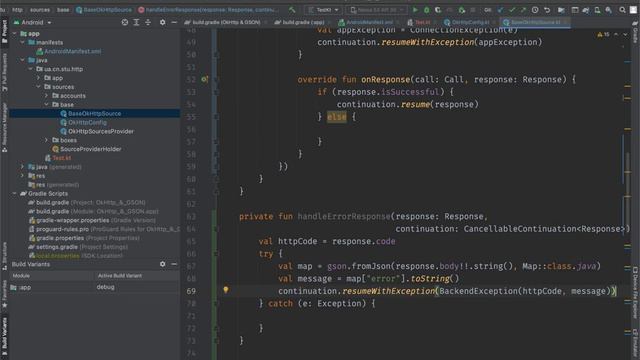Click the yellow lightbulb on line 69
The height and width of the screenshot is (360, 640).
(x=226, y=290)
